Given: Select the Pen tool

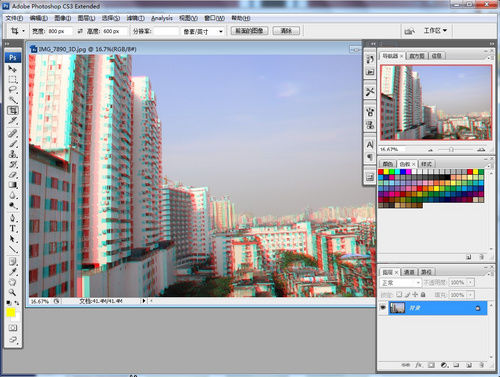Looking at the screenshot, I should pos(13,218).
